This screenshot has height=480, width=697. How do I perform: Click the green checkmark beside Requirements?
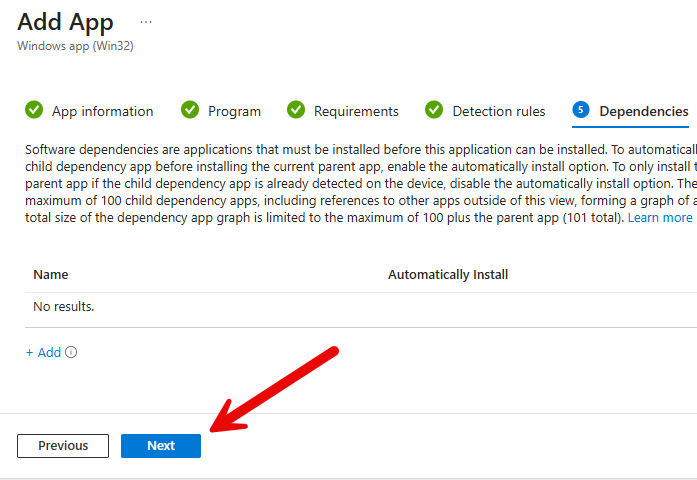[x=296, y=110]
